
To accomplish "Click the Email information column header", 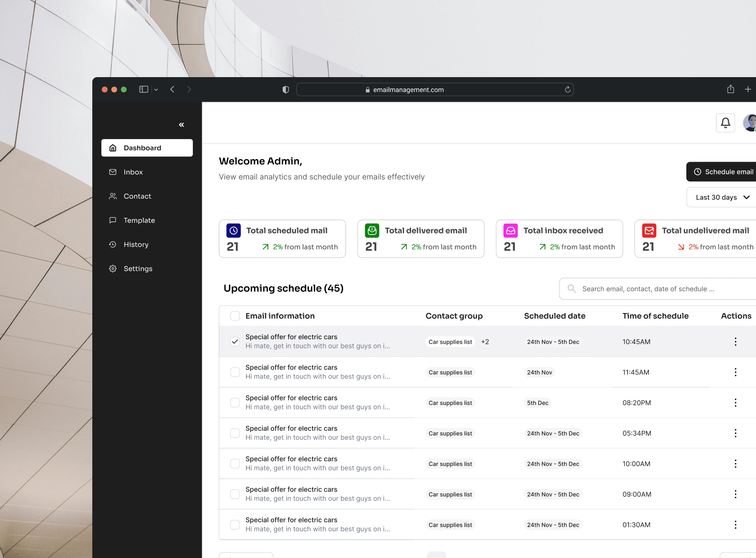I will coord(280,316).
